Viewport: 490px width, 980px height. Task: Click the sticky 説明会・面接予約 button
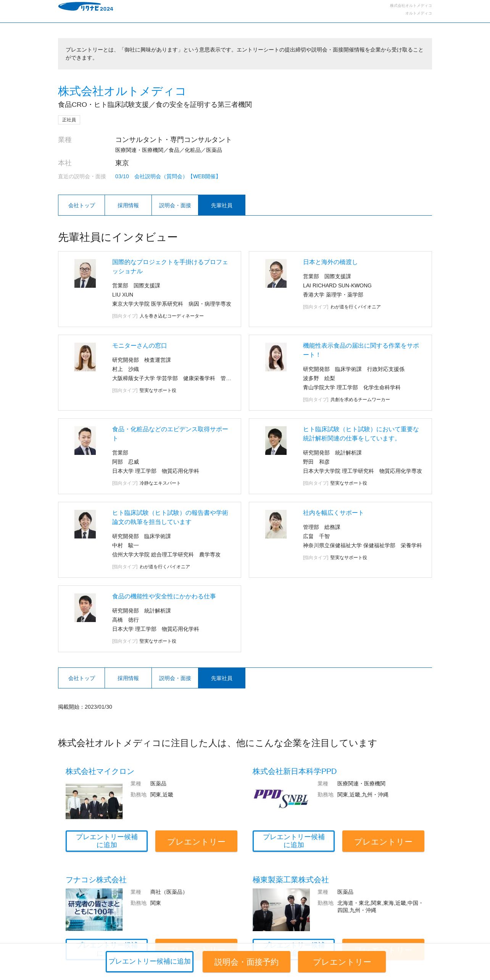pyautogui.click(x=247, y=962)
